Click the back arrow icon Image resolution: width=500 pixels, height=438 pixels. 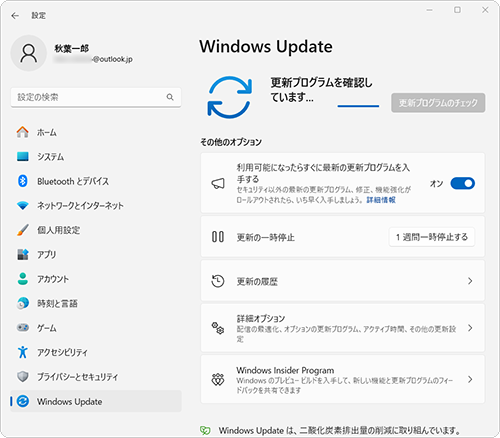click(15, 16)
